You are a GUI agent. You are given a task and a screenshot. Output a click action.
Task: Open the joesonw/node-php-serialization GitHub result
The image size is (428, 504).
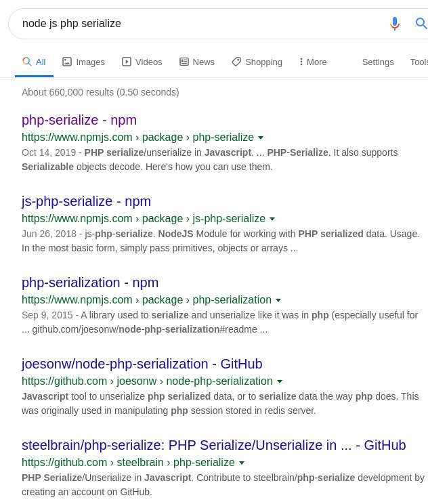[x=142, y=364]
